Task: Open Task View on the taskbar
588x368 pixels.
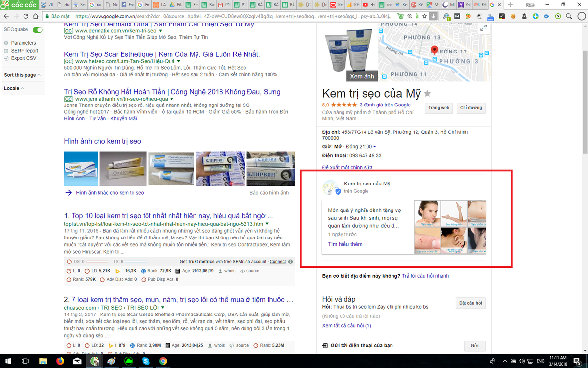Action: click(x=26, y=361)
